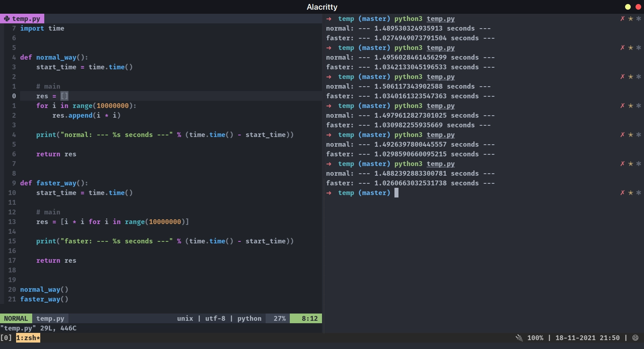Click the normal result 1.506117343902588
This screenshot has height=349, width=644.
coord(409,86)
